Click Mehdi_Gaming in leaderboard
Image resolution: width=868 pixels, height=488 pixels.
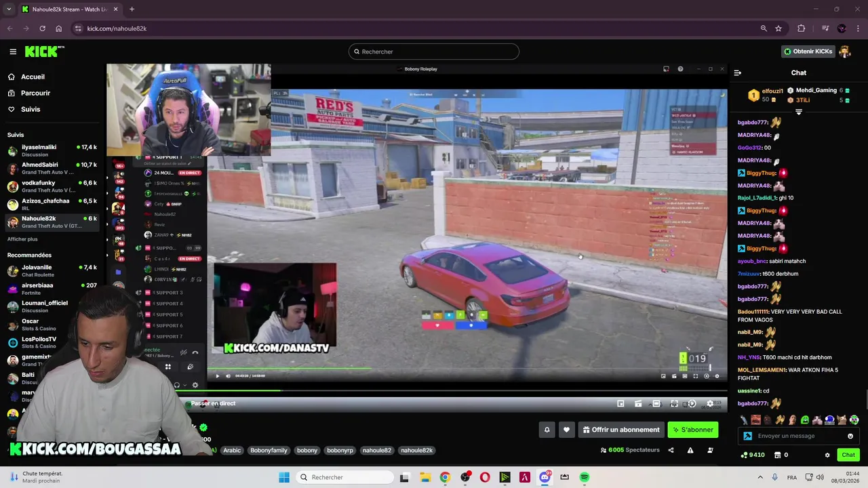816,90
